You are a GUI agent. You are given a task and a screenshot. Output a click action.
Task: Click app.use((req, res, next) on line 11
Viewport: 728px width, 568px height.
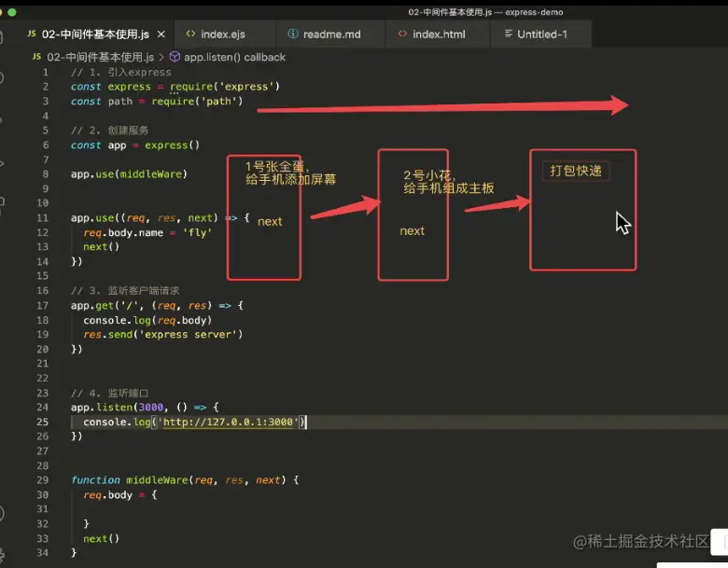(x=144, y=217)
